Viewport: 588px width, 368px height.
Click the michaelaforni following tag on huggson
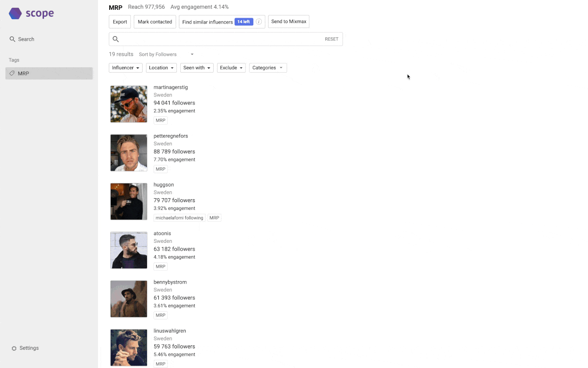[179, 218]
